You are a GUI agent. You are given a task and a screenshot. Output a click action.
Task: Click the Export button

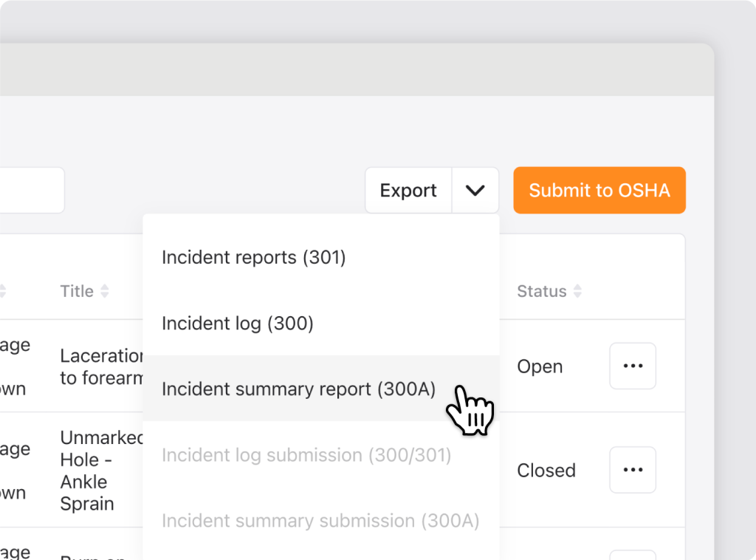point(408,191)
